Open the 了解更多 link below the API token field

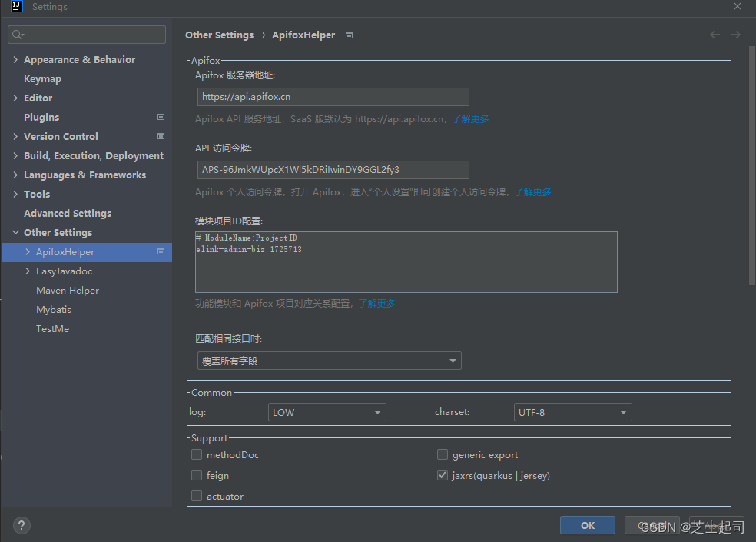(x=532, y=191)
